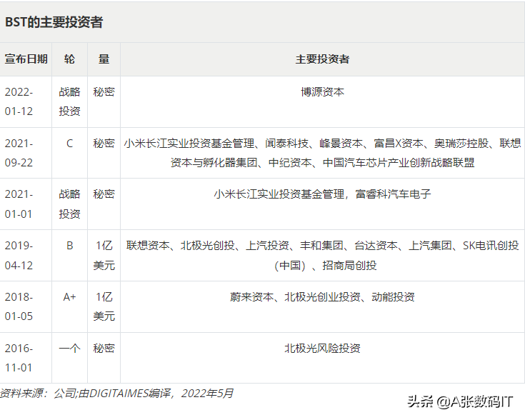This screenshot has height=420, width=525.
Task: Click investors cell 小米长江实业投资基金管理，富睿科汽车电子
Action: [x=322, y=194]
